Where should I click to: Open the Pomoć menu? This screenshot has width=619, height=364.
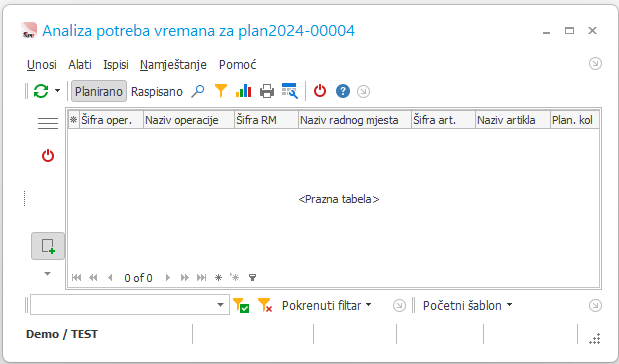(x=238, y=64)
